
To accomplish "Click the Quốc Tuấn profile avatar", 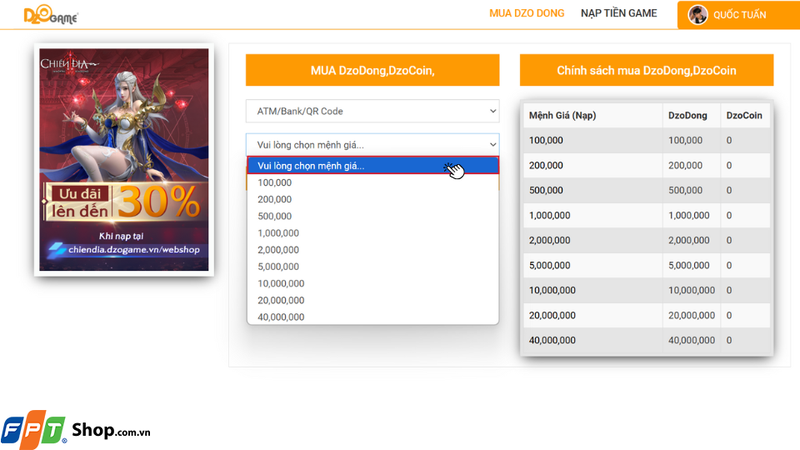I will [697, 15].
